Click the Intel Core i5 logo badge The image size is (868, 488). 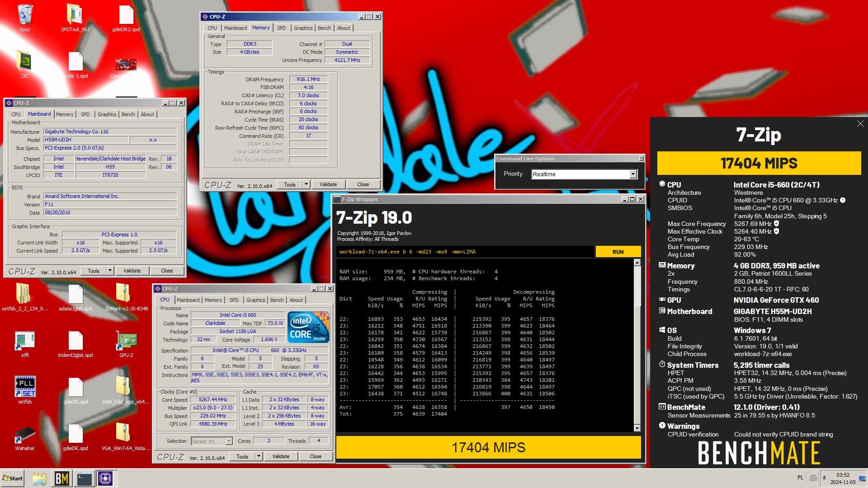coord(308,328)
